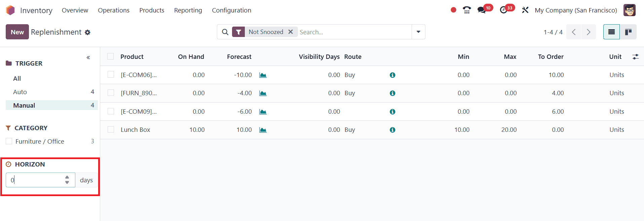Viewport: 644px width, 221px height.
Task: Increment or decrement horizon days with spinner
Action: [x=67, y=180]
